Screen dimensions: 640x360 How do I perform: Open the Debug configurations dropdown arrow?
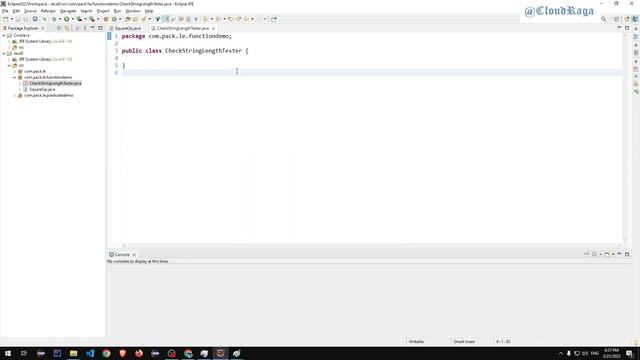pyautogui.click(x=60, y=19)
